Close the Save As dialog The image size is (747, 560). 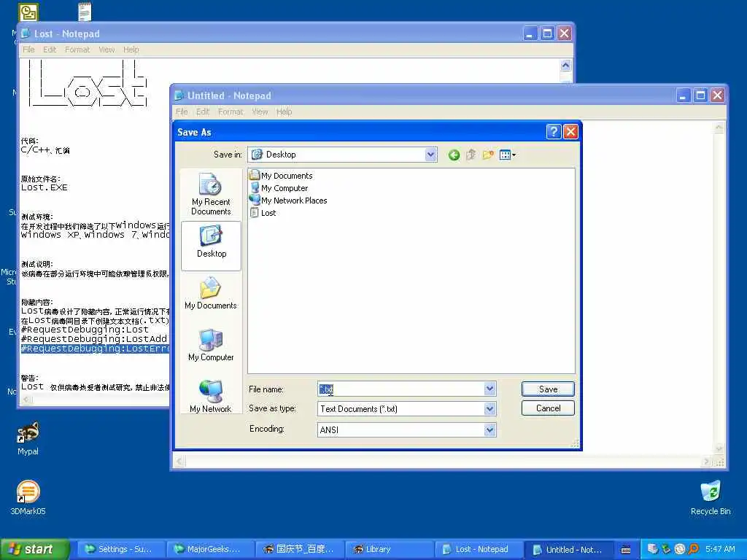570,131
